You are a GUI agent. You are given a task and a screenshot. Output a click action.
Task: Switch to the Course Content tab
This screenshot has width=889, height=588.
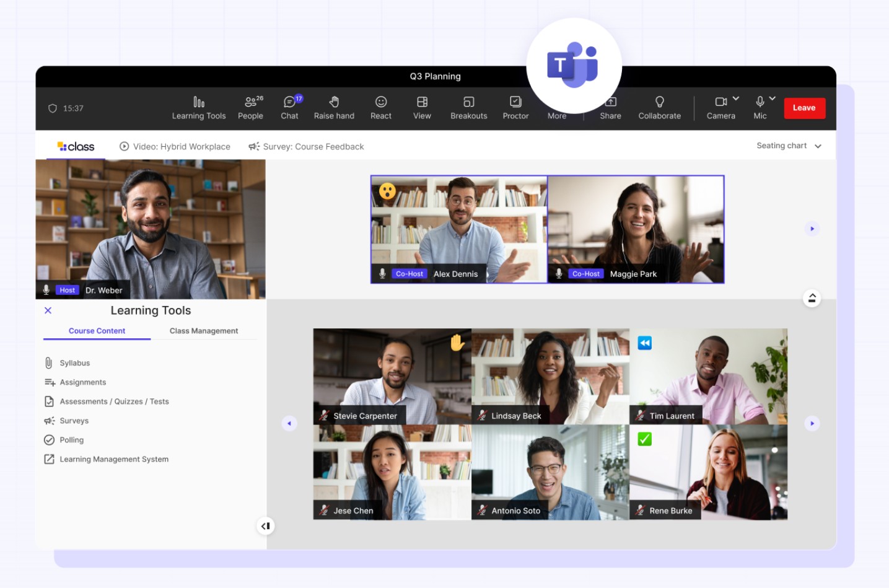(x=97, y=331)
